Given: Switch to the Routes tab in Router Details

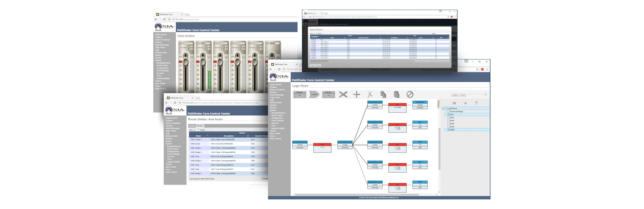Looking at the screenshot, I should pos(200,126).
